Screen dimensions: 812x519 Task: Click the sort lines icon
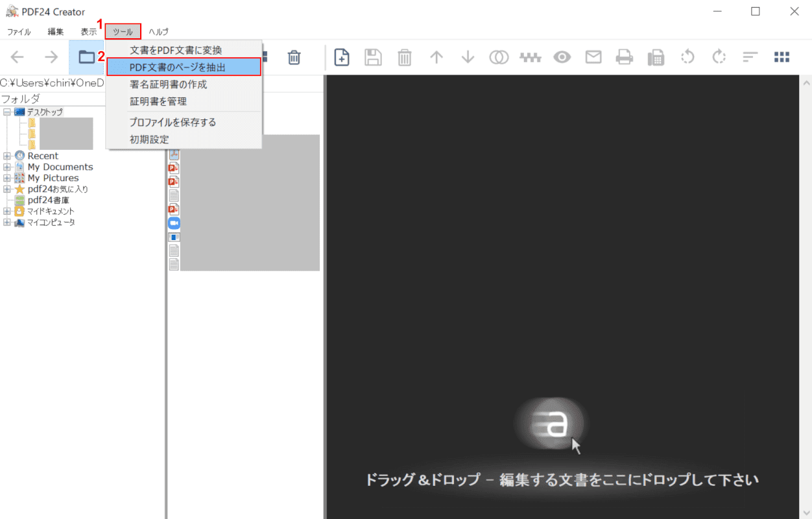[750, 57]
